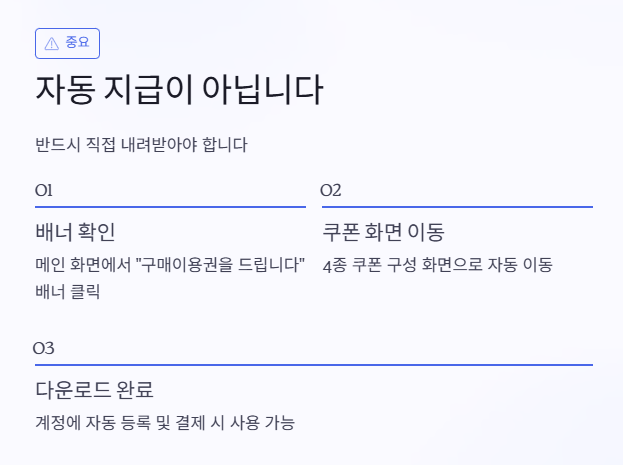Screen dimensions: 623x465
Task: Click the quoted text "구매이용권을 드립니다"
Action: 220,264
